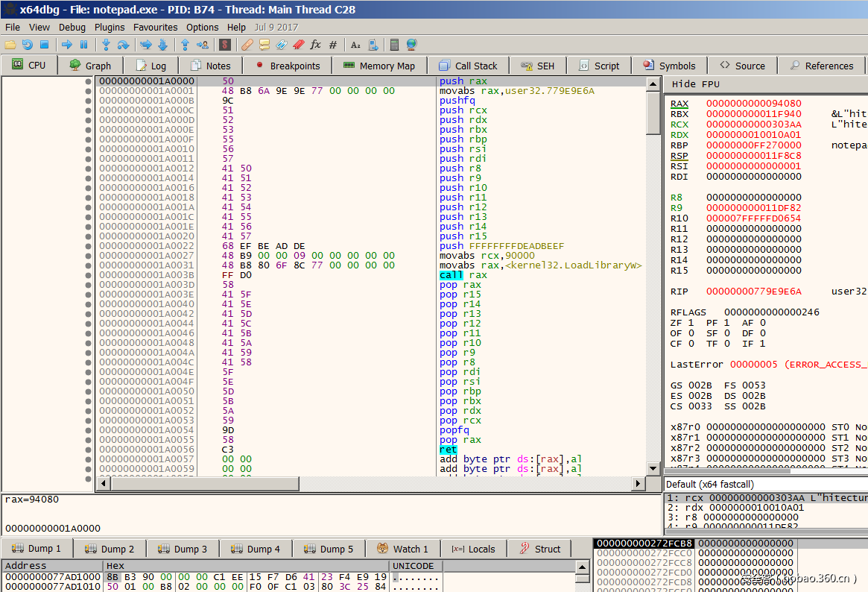
Task: Execute till return using the up-arrow icon
Action: pos(185,45)
